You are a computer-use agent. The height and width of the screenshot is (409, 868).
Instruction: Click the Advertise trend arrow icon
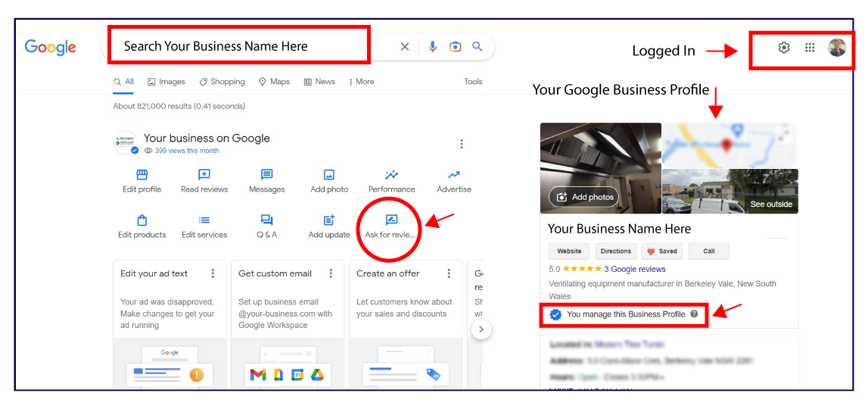(x=453, y=175)
